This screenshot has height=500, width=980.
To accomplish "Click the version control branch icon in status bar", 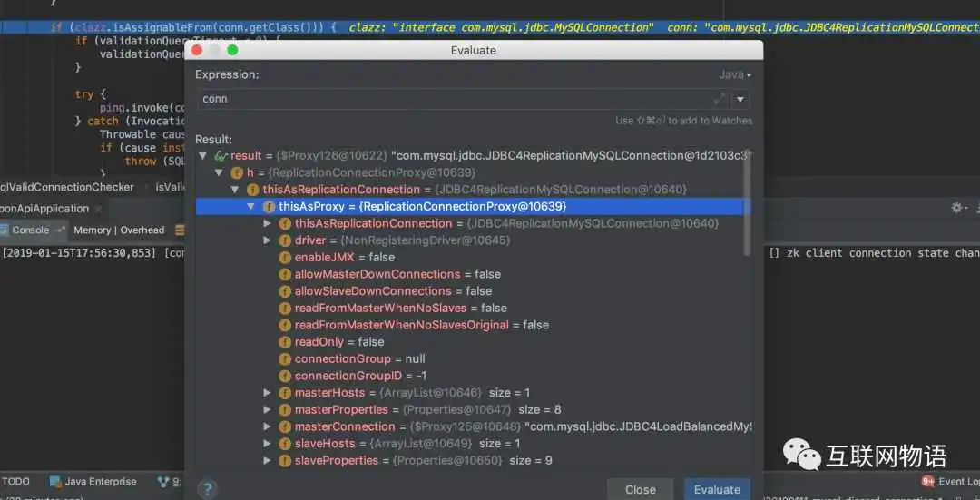I will (x=163, y=481).
